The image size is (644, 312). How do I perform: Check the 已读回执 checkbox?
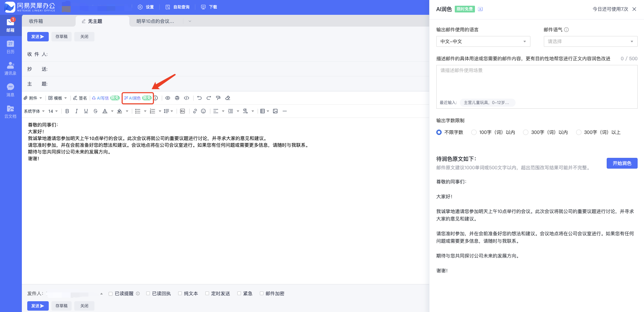click(148, 293)
